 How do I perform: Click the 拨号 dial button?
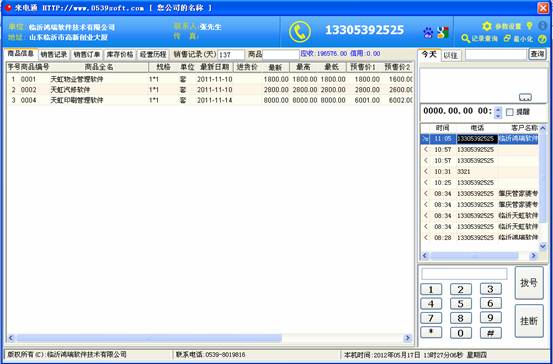[529, 283]
